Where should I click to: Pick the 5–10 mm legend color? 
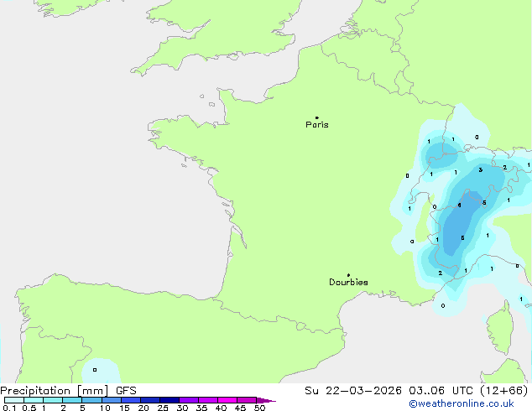[x=91, y=400]
